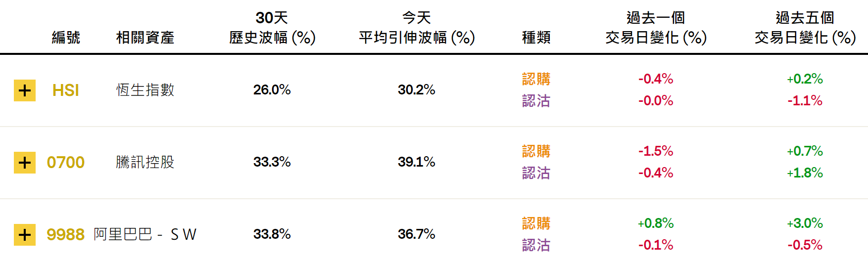This screenshot has height=263, width=868.
Task: Expand the HSI row with plus icon
Action: pyautogui.click(x=25, y=90)
